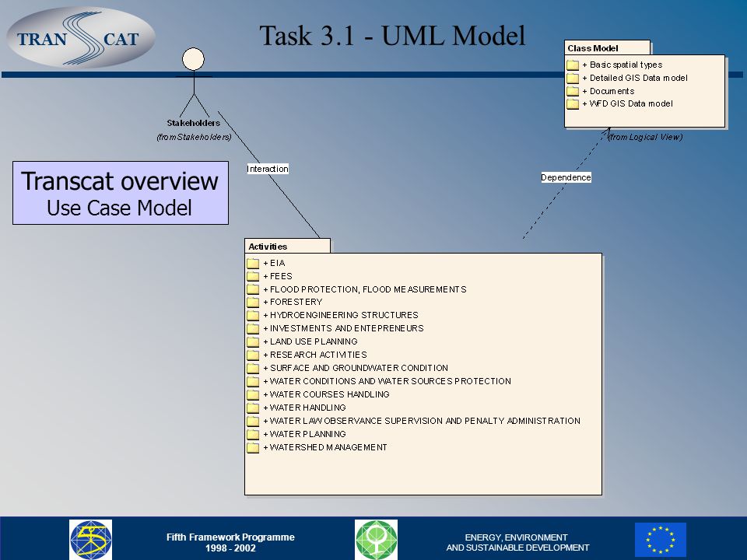Click folder icon beside Detailed GIS Data model
This screenshot has height=560, width=747.
pyautogui.click(x=573, y=78)
